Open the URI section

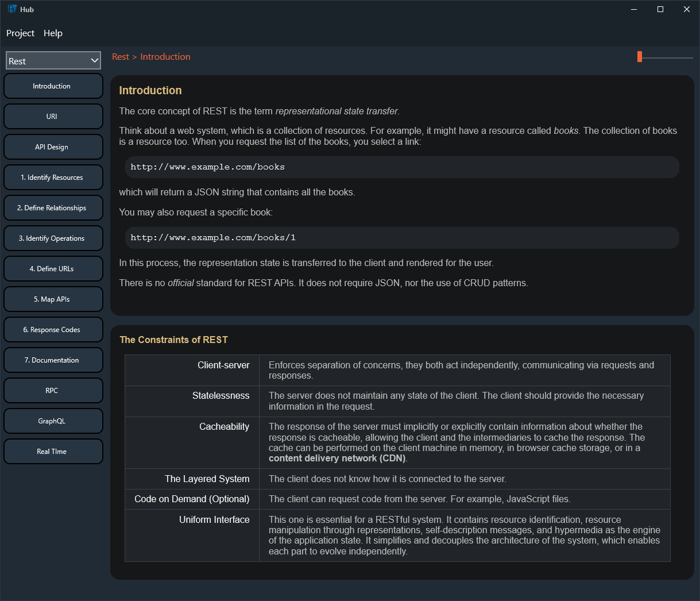tap(53, 117)
